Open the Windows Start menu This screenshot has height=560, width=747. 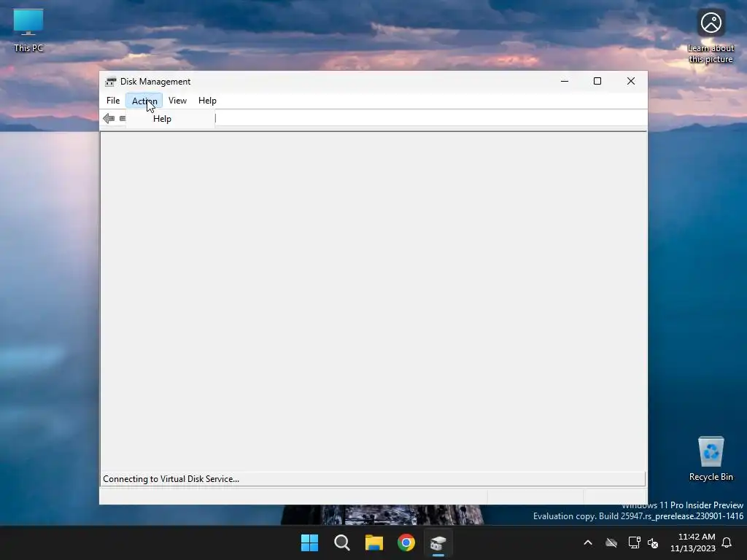click(x=309, y=542)
